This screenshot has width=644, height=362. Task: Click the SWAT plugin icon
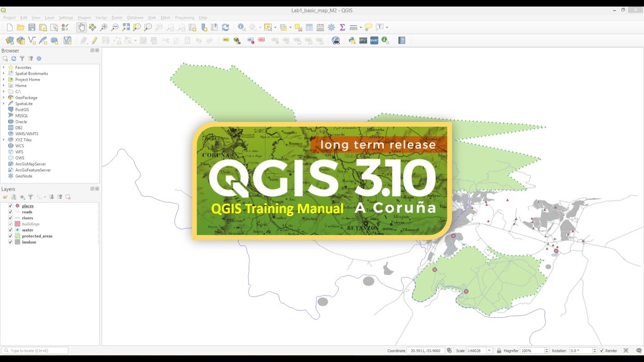[374, 40]
